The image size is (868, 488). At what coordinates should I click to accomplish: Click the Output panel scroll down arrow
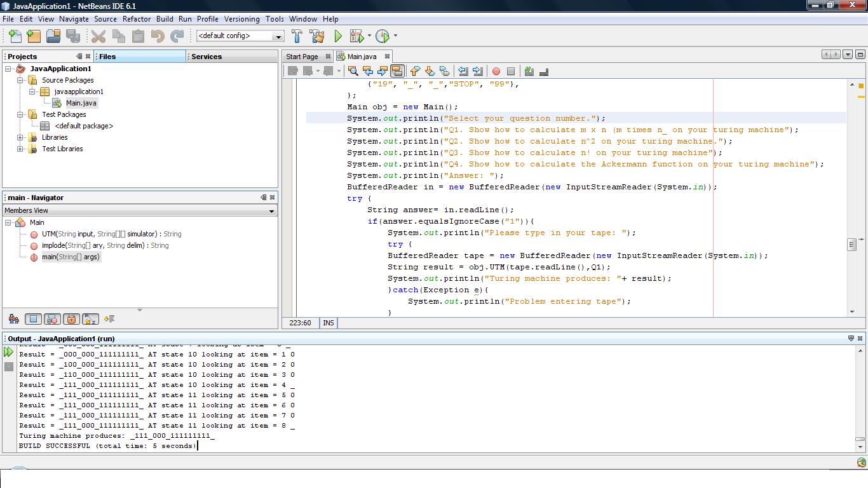[860, 447]
